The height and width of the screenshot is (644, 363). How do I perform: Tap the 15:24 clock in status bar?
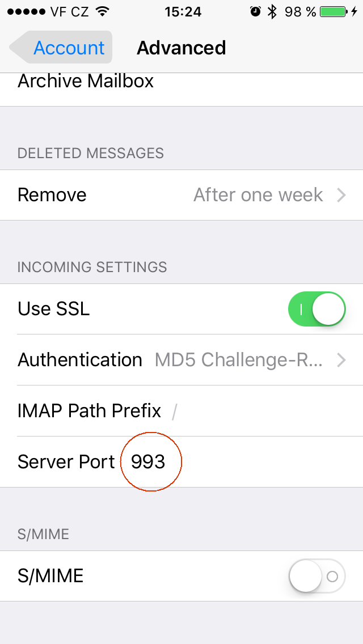click(183, 12)
